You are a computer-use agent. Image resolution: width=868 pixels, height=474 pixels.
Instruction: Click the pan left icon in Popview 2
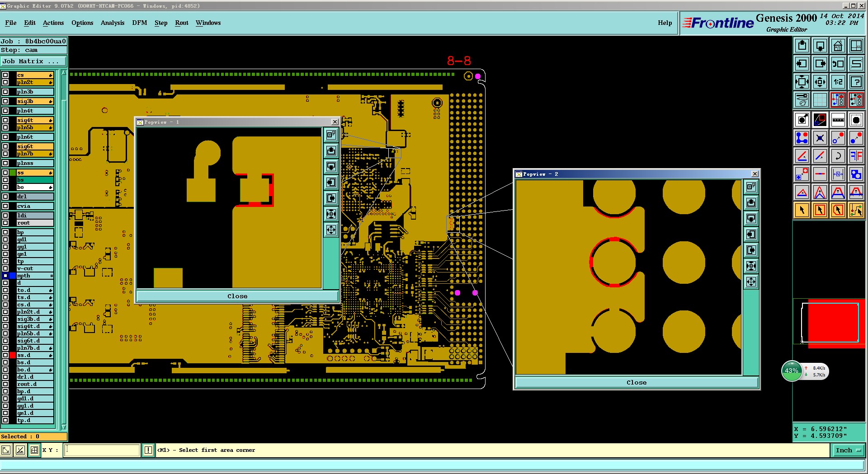(x=751, y=234)
